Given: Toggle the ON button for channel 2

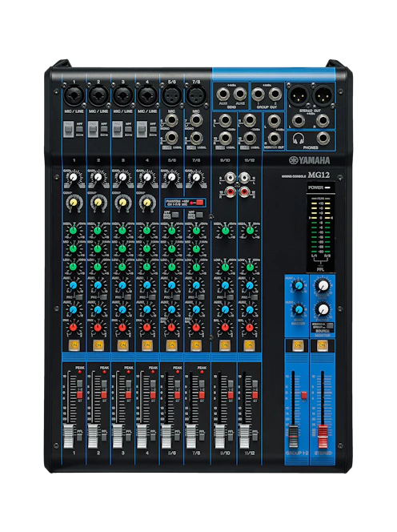Looking at the screenshot, I should tap(98, 345).
